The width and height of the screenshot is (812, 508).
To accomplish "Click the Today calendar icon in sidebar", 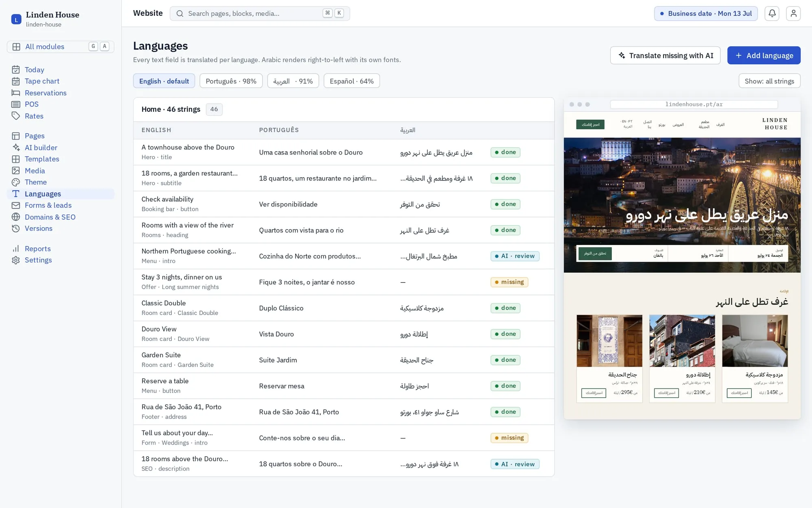I will pyautogui.click(x=16, y=69).
